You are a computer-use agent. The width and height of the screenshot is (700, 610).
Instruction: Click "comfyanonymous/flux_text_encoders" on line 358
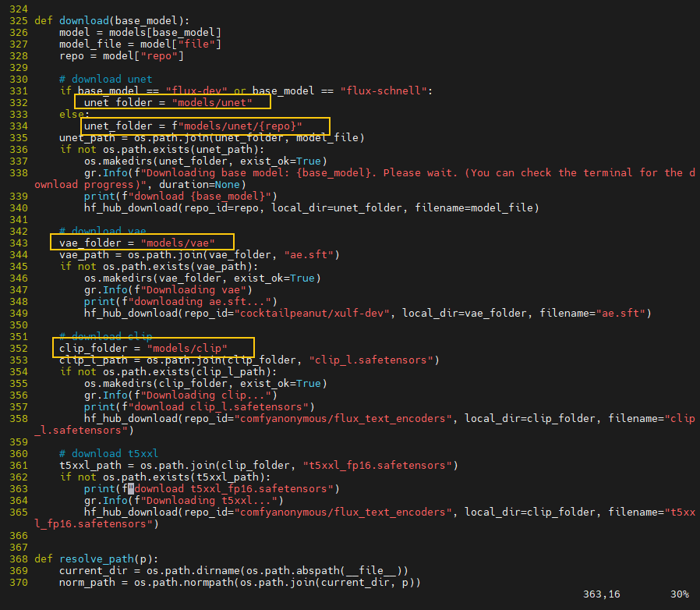point(343,418)
